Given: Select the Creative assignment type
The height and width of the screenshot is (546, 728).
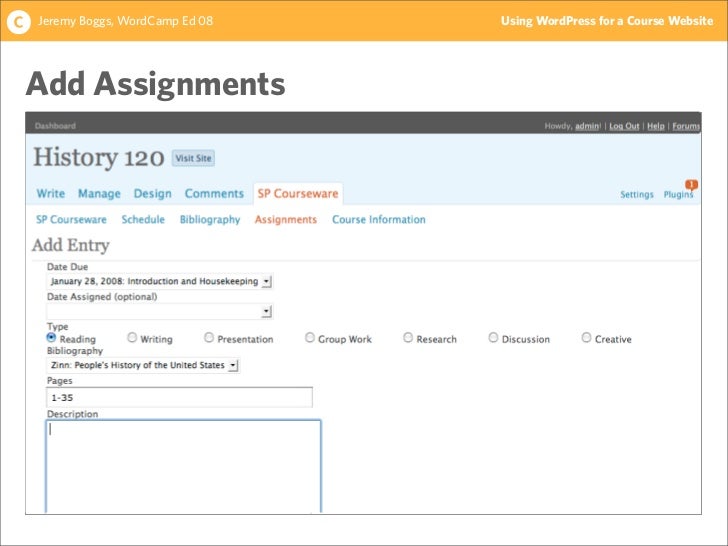Looking at the screenshot, I should pyautogui.click(x=586, y=338).
